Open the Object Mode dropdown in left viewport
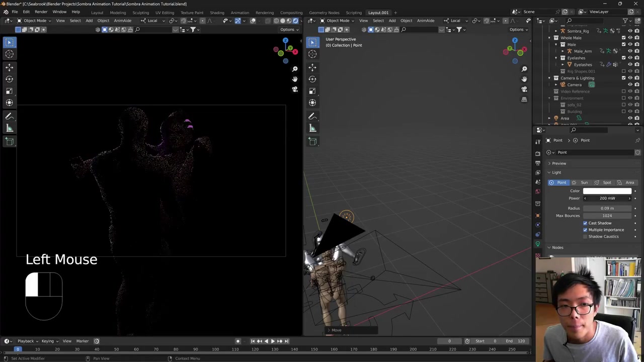 34,21
